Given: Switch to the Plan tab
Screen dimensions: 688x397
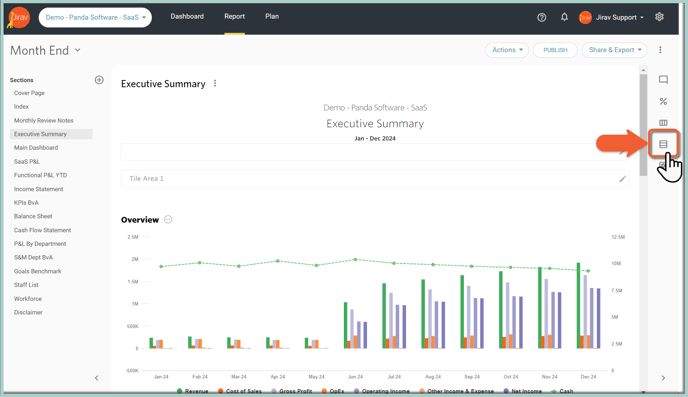Looking at the screenshot, I should coord(272,17).
